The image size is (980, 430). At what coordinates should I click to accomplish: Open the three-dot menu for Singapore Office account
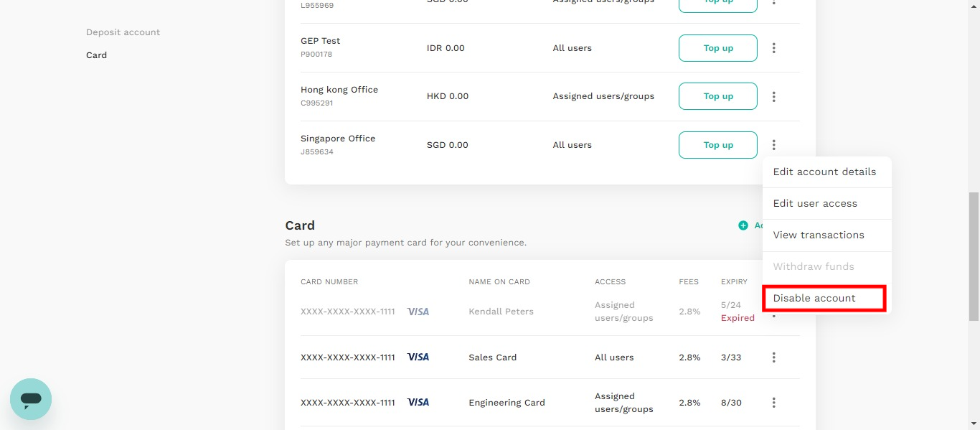[773, 145]
